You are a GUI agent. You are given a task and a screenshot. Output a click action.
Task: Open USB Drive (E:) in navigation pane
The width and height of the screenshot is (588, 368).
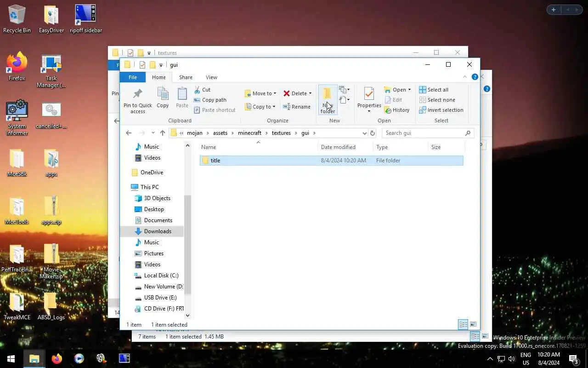(160, 298)
